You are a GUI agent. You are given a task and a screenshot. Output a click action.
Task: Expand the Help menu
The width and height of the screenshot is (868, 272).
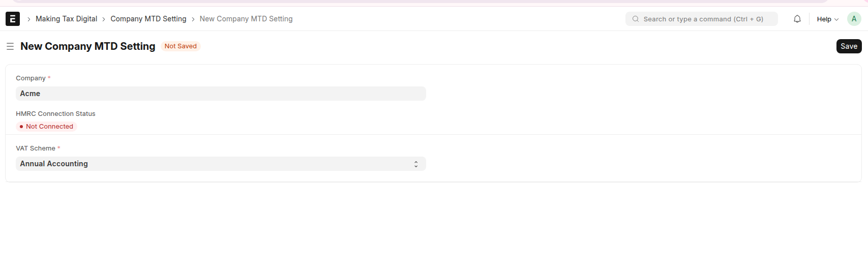pos(828,19)
